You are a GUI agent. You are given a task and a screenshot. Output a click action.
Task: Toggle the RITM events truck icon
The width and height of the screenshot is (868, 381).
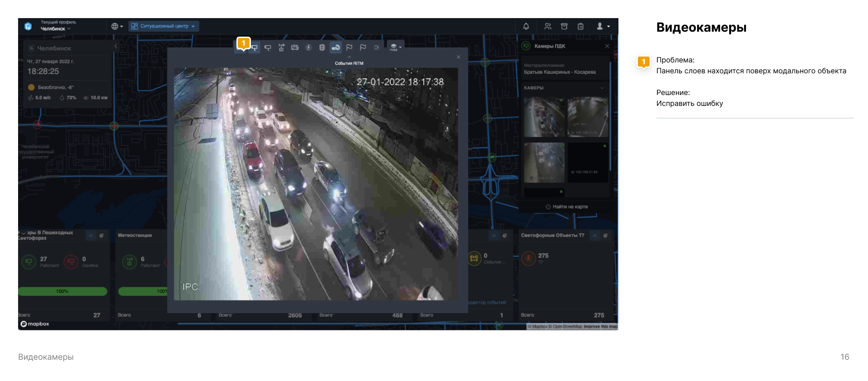(335, 48)
